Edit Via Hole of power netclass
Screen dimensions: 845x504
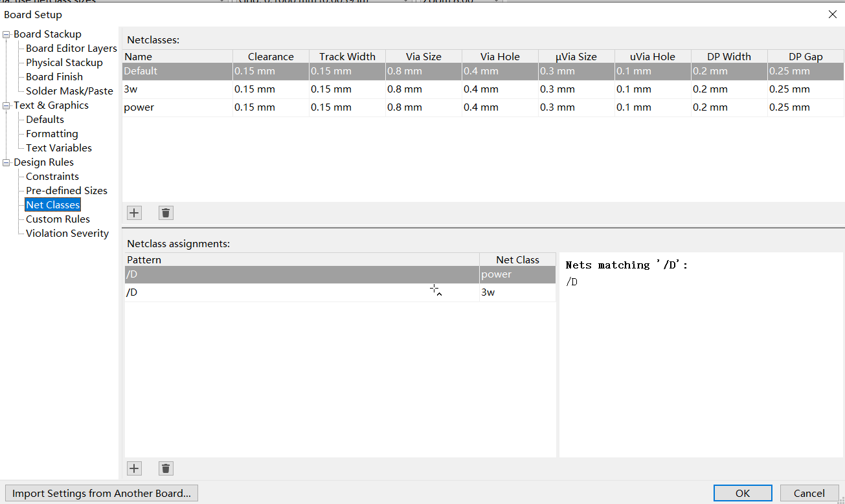pyautogui.click(x=500, y=107)
